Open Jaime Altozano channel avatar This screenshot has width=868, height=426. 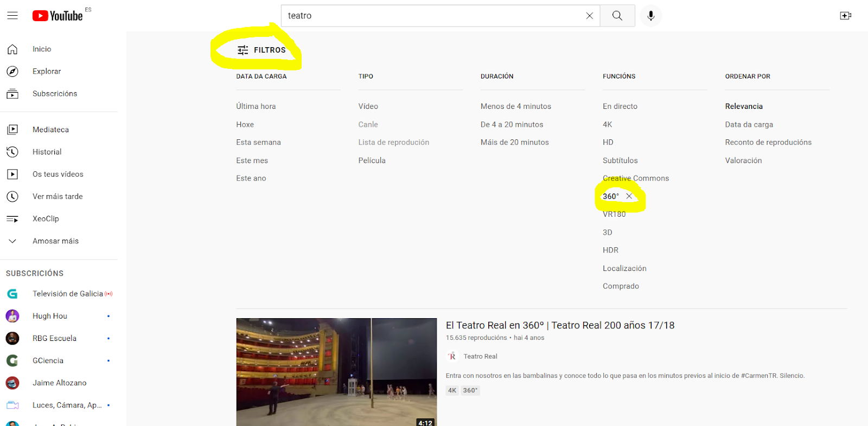[12, 383]
